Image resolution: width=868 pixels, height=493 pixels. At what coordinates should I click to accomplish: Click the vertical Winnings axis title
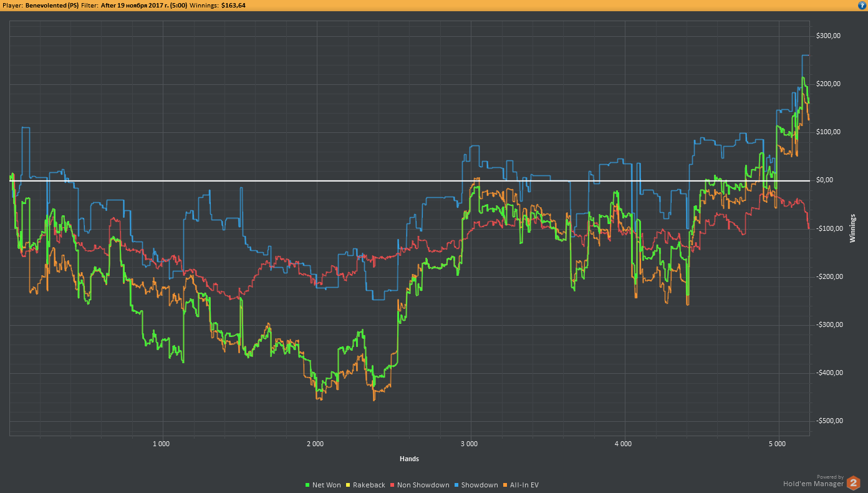tap(852, 228)
